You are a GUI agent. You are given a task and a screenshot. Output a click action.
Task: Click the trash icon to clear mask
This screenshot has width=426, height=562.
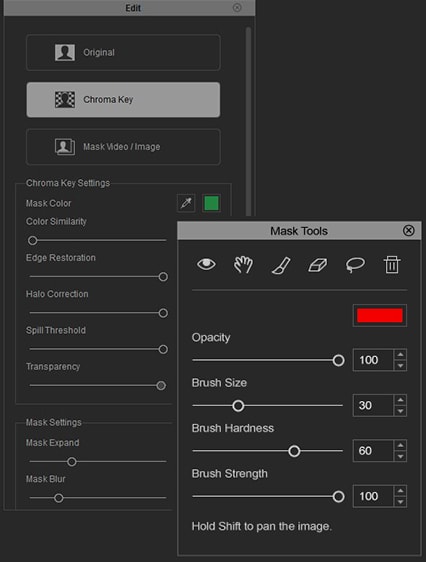click(392, 265)
